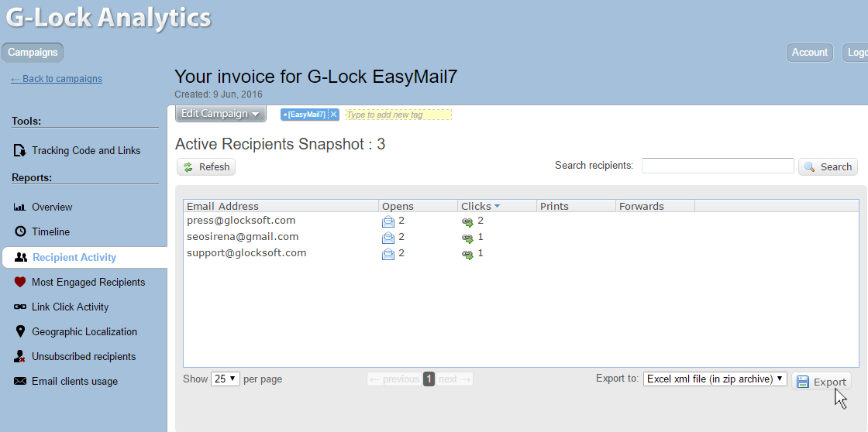The height and width of the screenshot is (432, 868).
Task: Click the unsubscribed user icon
Action: (x=20, y=357)
